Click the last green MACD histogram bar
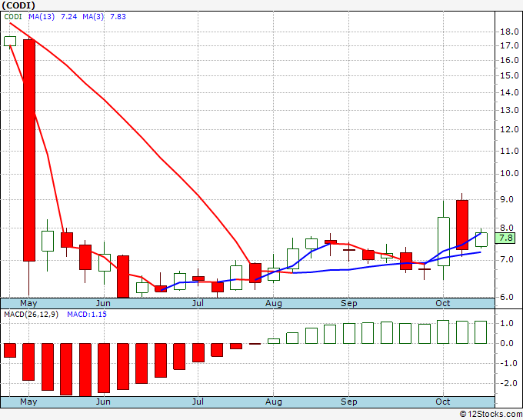The image size is (523, 420). point(481,332)
